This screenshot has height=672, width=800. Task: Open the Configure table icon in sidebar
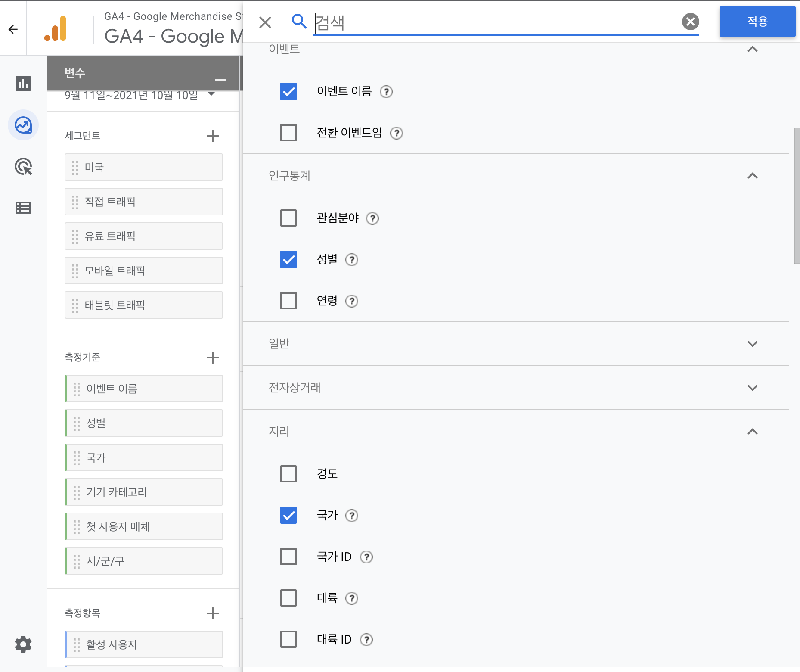(23, 208)
